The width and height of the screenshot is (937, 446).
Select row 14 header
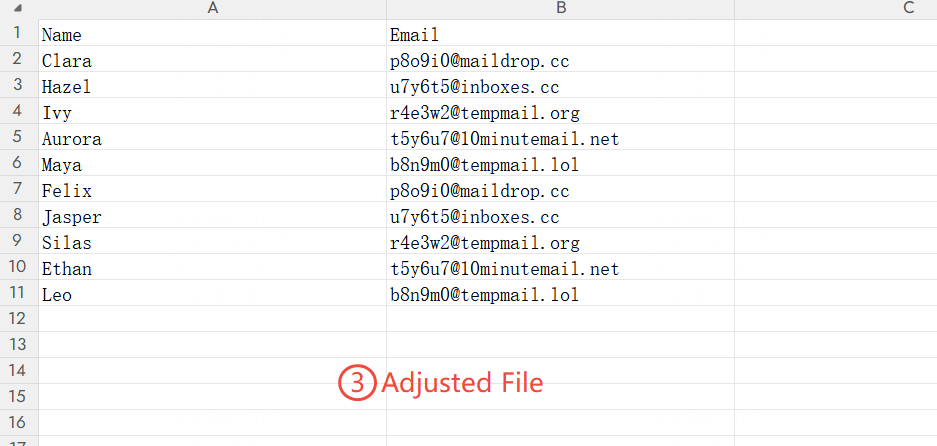point(19,371)
